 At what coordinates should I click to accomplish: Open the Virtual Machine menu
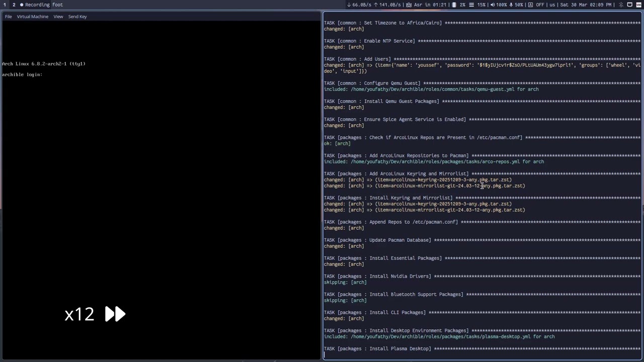point(33,17)
